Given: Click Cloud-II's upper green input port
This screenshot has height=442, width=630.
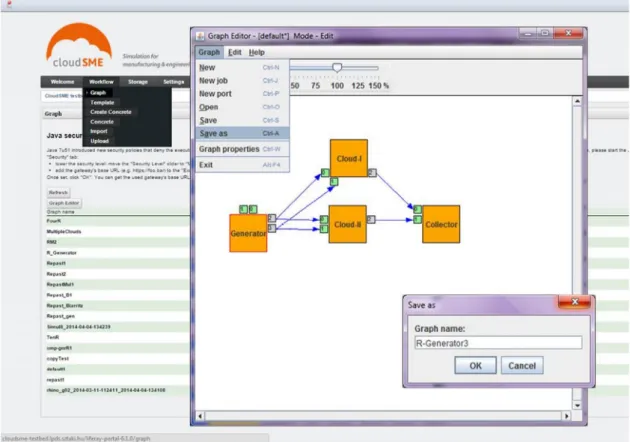Looking at the screenshot, I should click(x=324, y=219).
